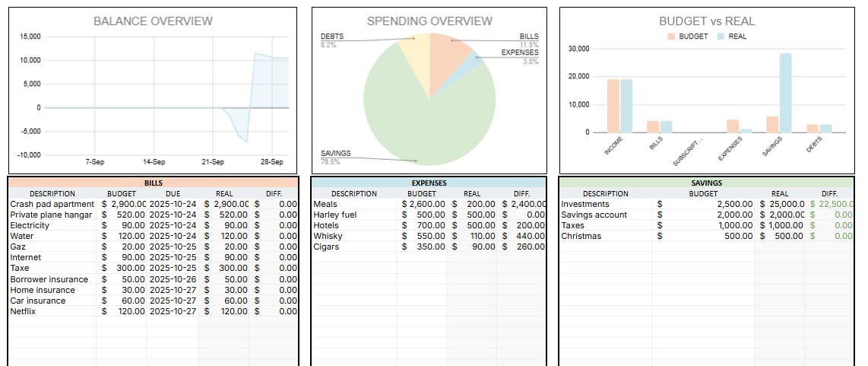Screen dimensions: 868x366
Task: Select the Private plane hangar due date cell
Action: coord(173,215)
